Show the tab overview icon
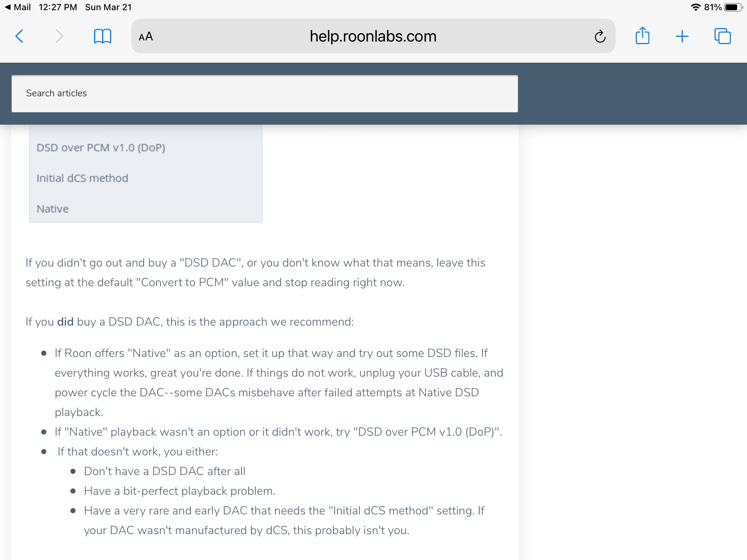The width and height of the screenshot is (747, 560). pos(723,36)
